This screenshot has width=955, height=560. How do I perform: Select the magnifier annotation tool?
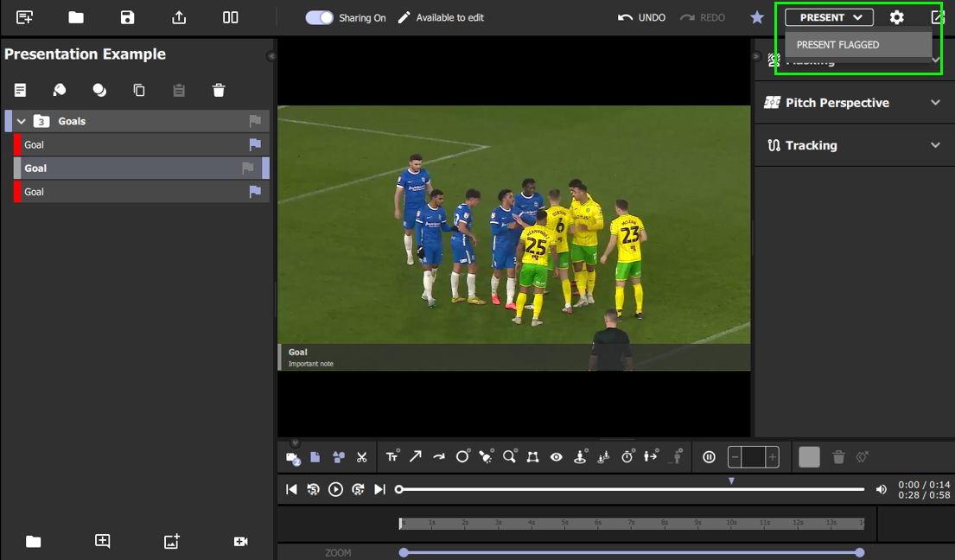pyautogui.click(x=509, y=456)
